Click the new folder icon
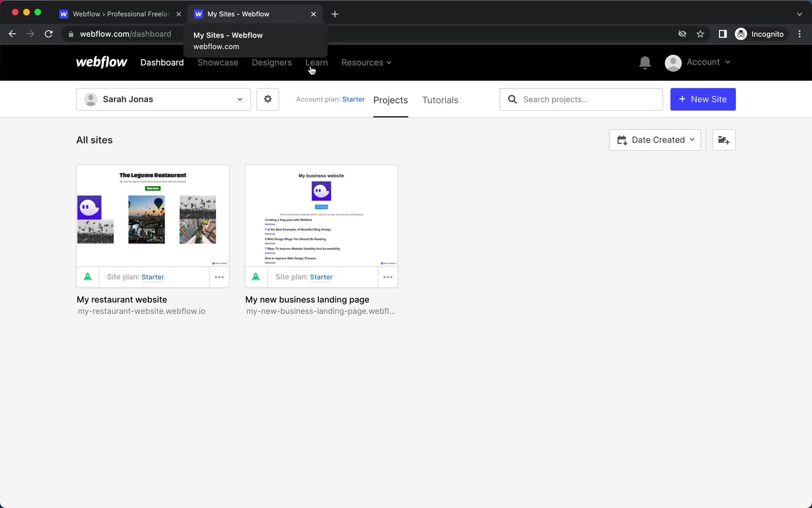 pos(724,140)
